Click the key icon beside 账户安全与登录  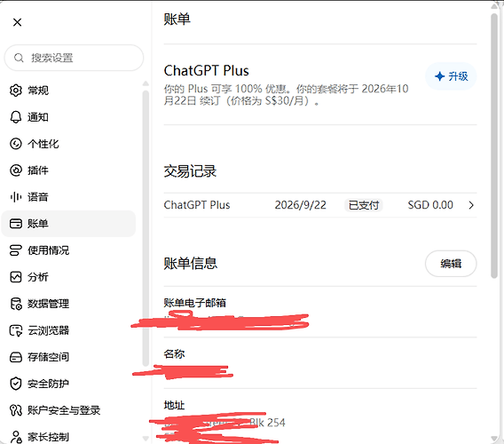pyautogui.click(x=16, y=410)
